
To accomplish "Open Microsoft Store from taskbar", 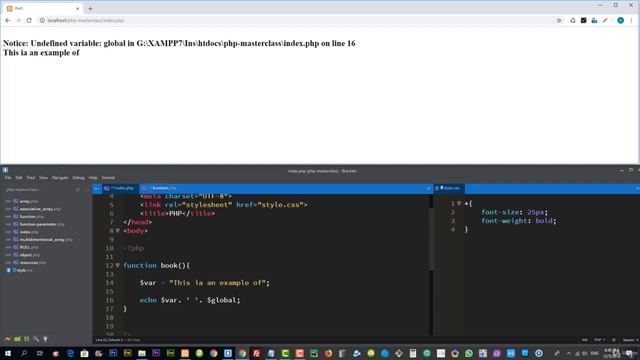I will point(84,353).
